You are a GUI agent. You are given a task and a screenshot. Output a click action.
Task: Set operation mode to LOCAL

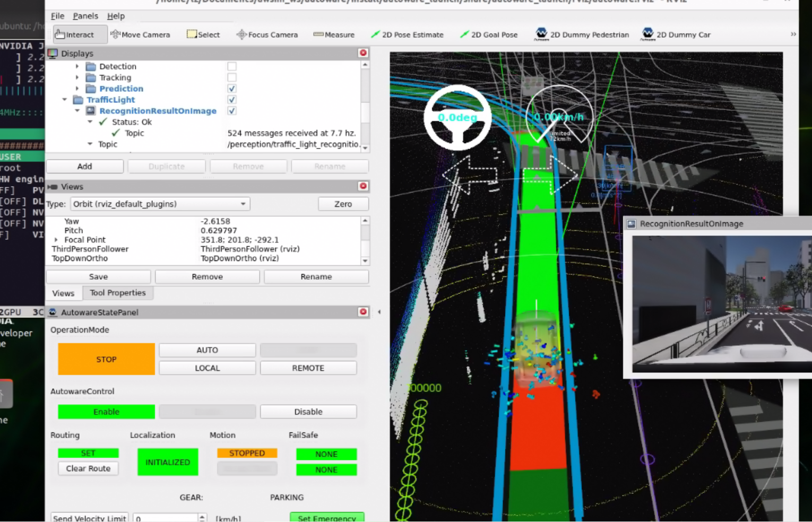click(208, 368)
